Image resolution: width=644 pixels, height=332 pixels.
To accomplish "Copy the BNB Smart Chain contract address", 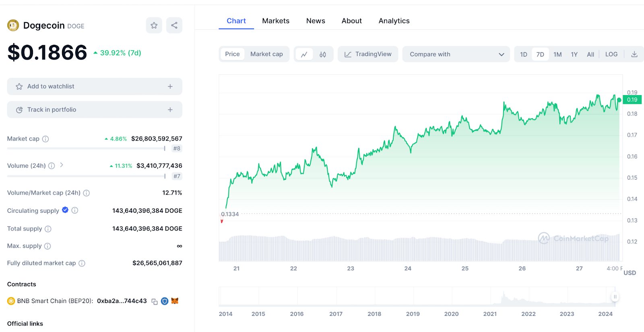I will pos(155,301).
